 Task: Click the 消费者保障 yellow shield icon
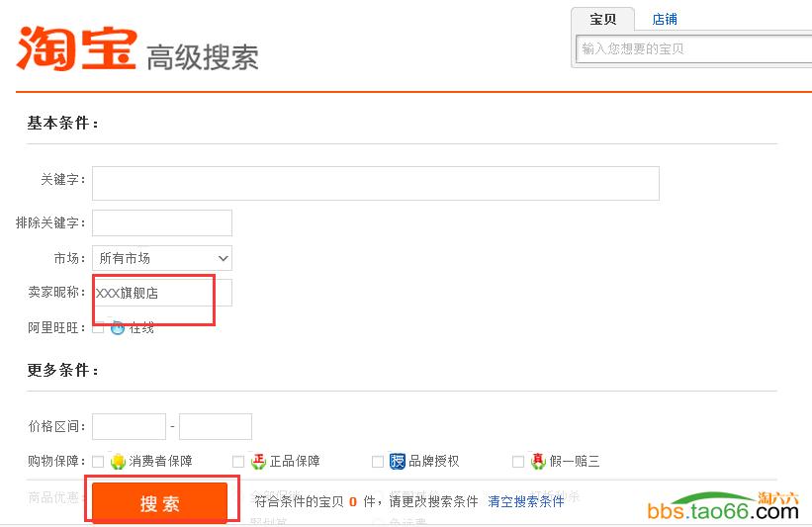118,461
